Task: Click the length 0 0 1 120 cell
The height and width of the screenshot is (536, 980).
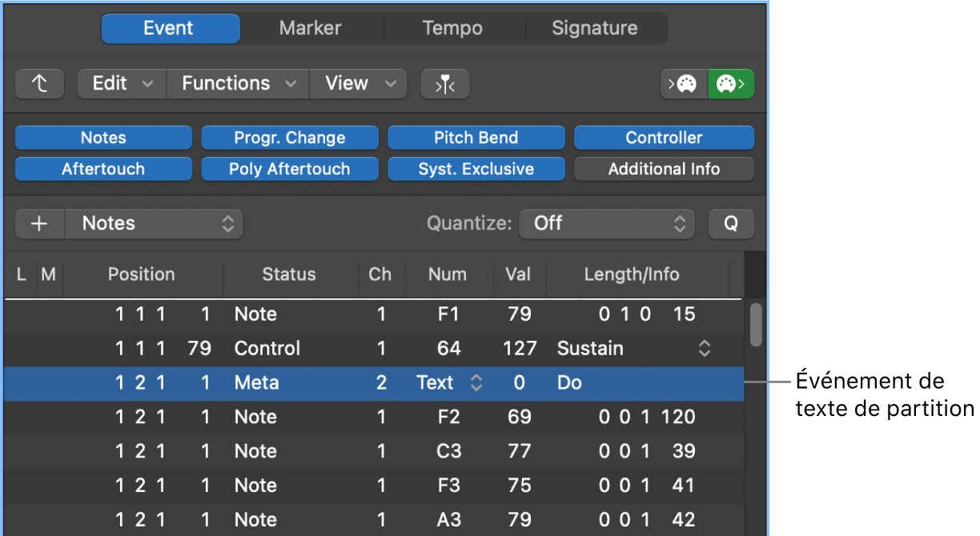Action: point(647,418)
